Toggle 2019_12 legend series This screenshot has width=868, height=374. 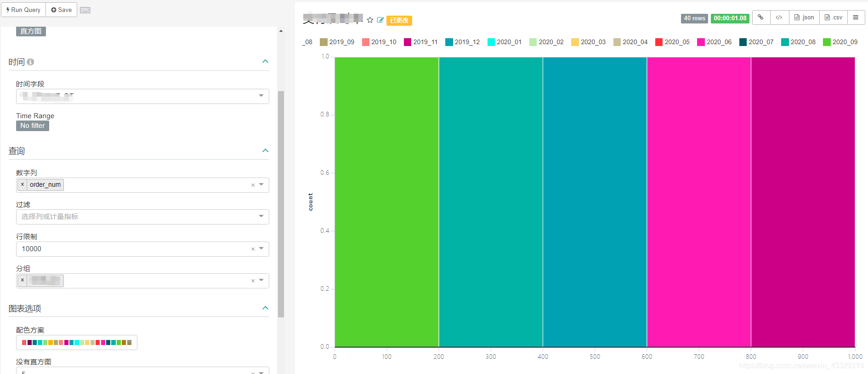pos(463,42)
